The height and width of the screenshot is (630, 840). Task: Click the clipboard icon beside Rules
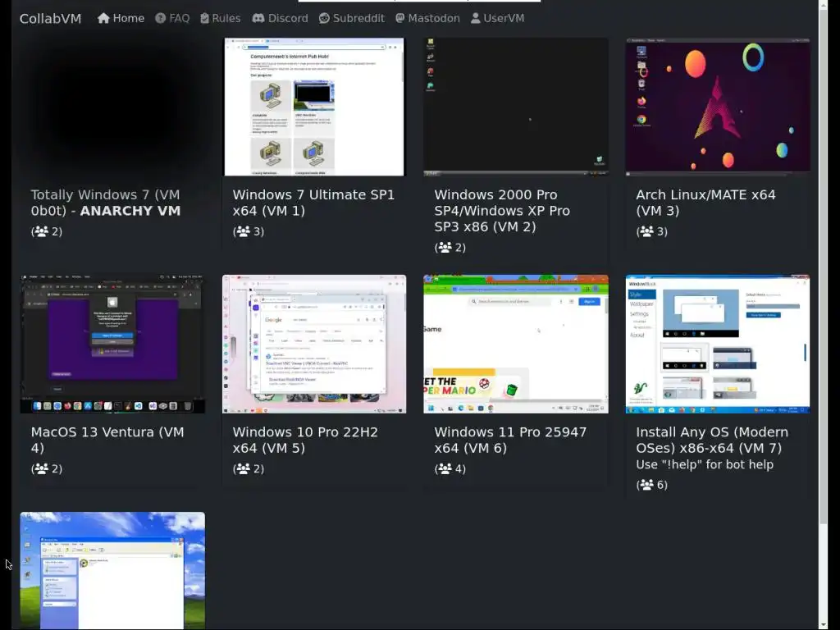(x=204, y=18)
